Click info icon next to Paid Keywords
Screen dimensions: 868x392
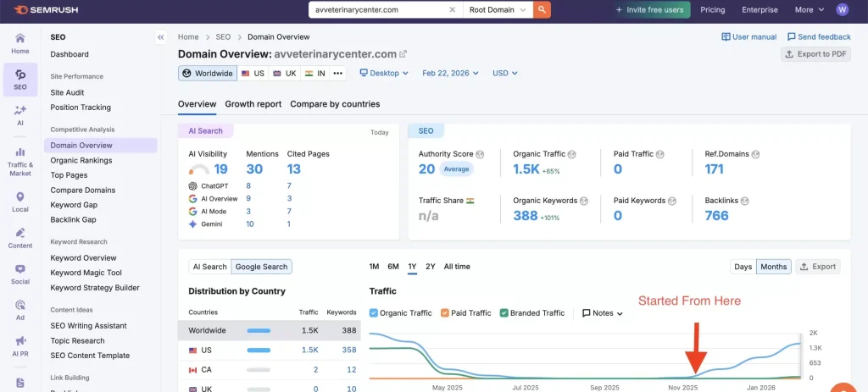coord(671,201)
